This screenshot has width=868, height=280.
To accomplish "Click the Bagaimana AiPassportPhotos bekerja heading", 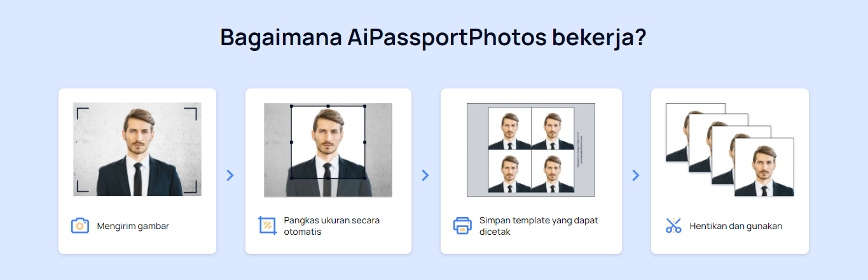I will 434,38.
